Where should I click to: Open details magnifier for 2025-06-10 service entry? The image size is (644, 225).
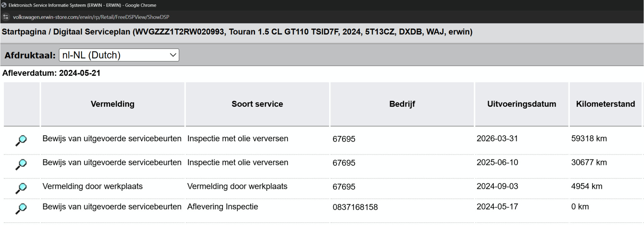pyautogui.click(x=21, y=164)
